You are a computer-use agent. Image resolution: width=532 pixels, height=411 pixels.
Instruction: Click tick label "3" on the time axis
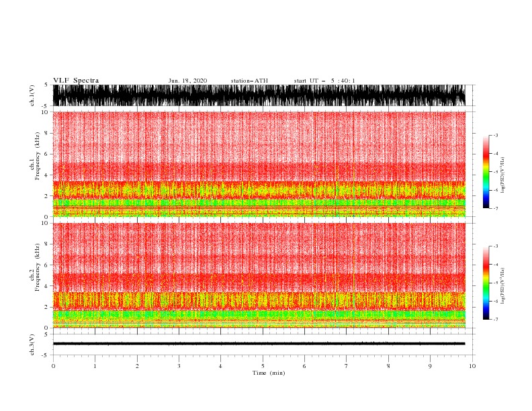pos(179,366)
